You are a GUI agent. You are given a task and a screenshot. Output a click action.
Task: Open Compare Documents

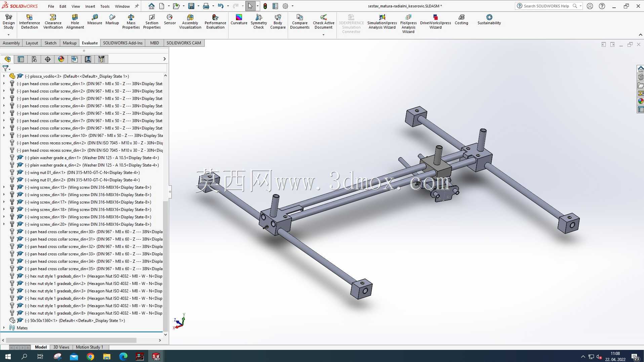point(300,22)
